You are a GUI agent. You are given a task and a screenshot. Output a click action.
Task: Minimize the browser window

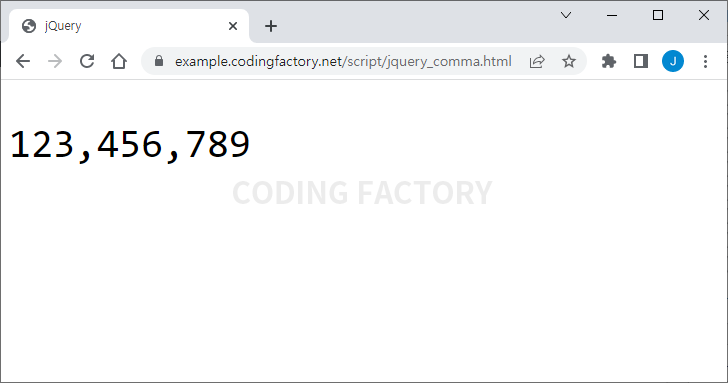pos(612,15)
